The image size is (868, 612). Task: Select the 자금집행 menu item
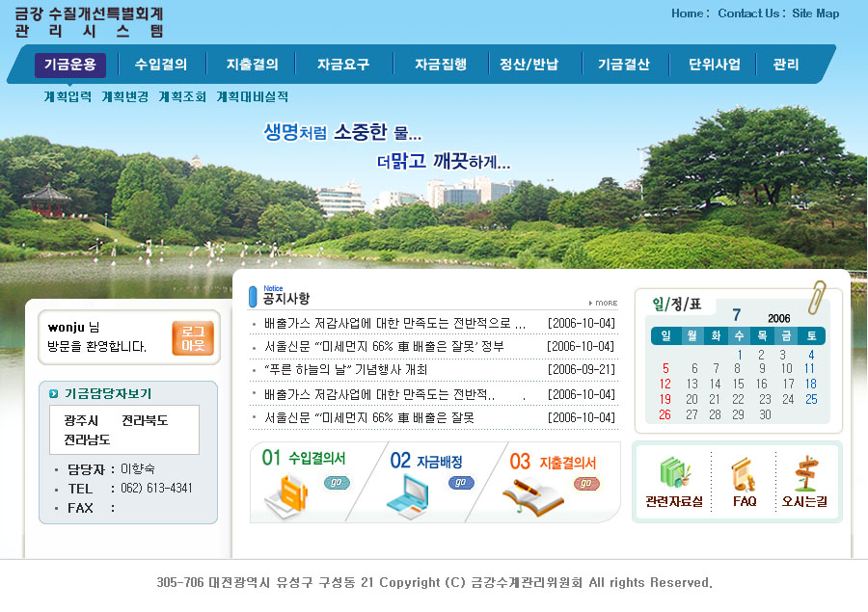pos(441,65)
